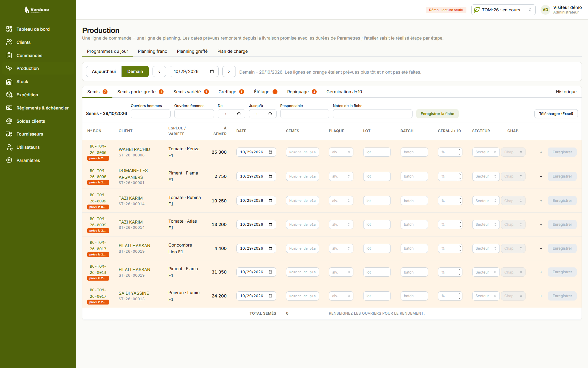The image size is (588, 368).
Task: Click Responsable input field
Action: (305, 114)
